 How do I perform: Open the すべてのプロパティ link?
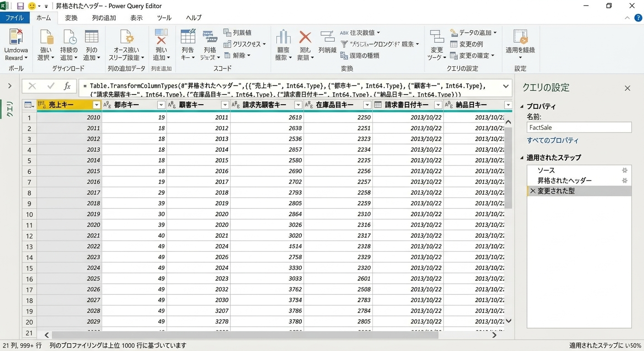(x=553, y=140)
